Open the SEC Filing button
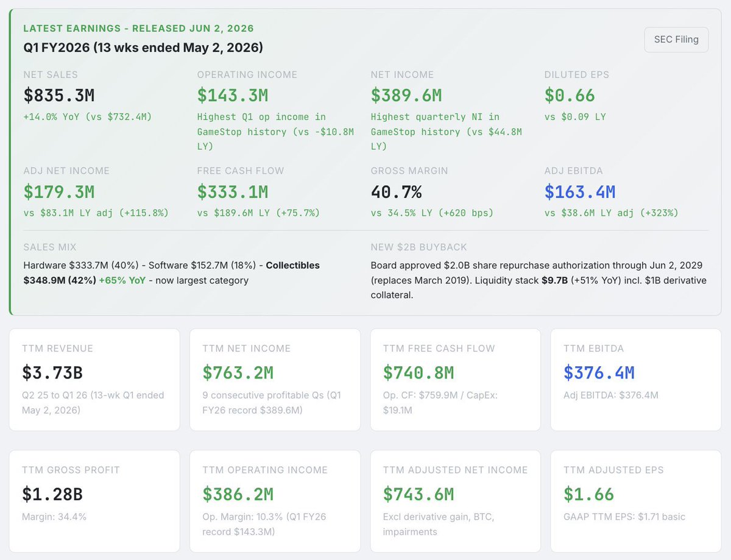Viewport: 731px width, 560px height. coord(676,40)
